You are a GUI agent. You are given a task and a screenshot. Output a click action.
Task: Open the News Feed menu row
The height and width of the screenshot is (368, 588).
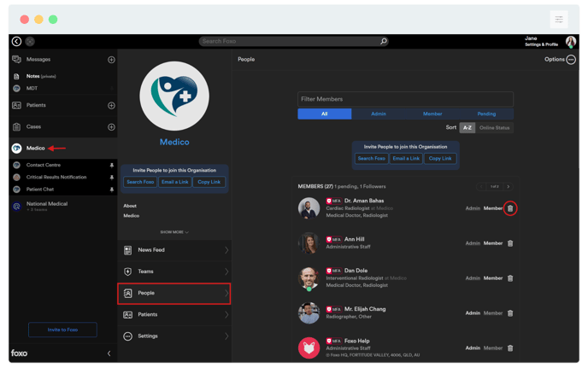pos(174,250)
